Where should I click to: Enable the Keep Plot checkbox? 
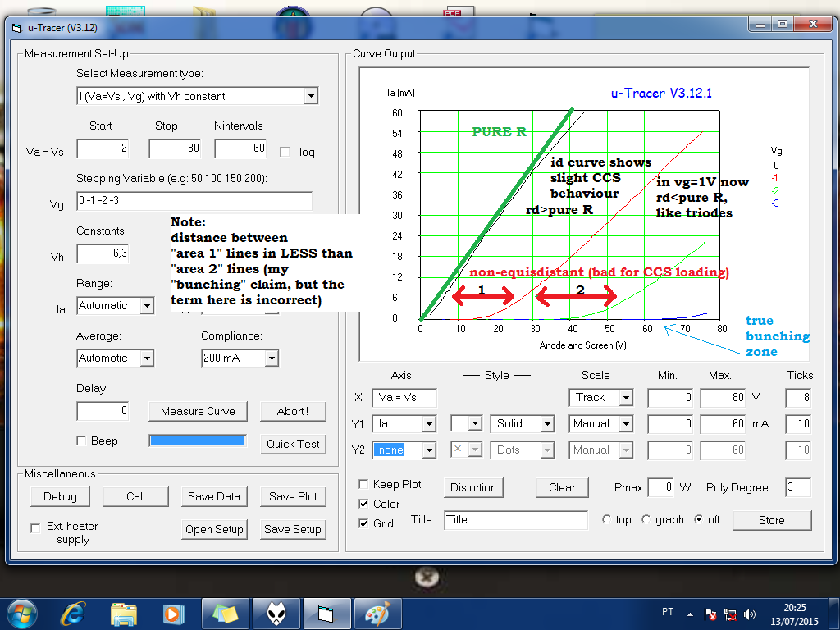point(363,484)
